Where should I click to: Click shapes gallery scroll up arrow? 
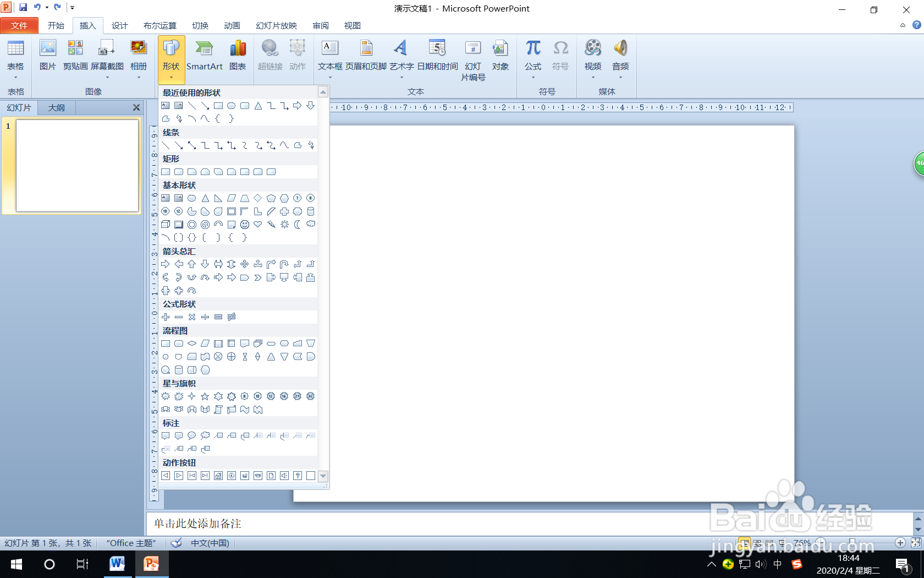323,92
